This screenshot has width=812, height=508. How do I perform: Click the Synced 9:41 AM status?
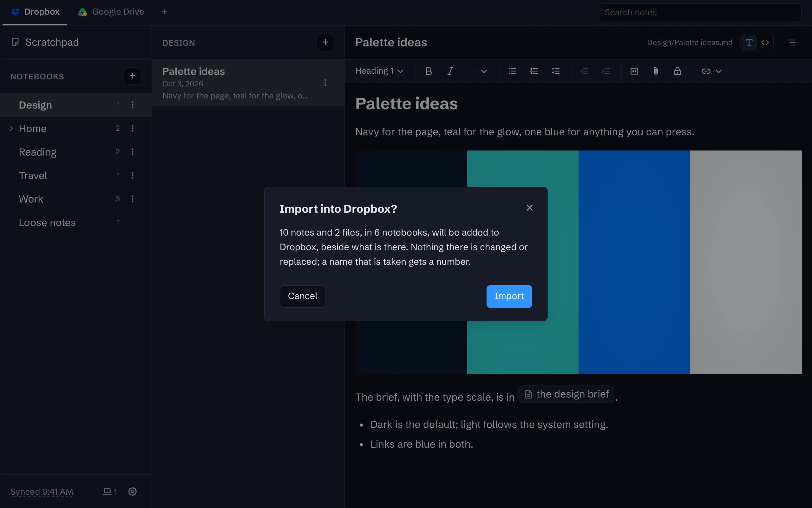(42, 491)
